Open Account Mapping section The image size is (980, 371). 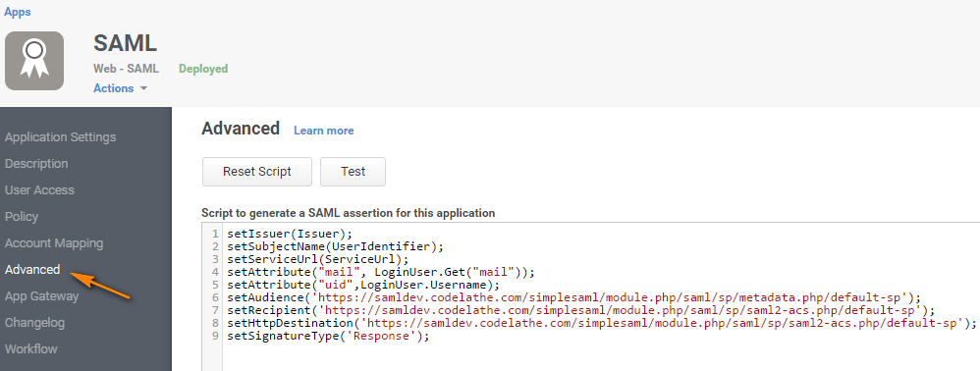coord(54,243)
